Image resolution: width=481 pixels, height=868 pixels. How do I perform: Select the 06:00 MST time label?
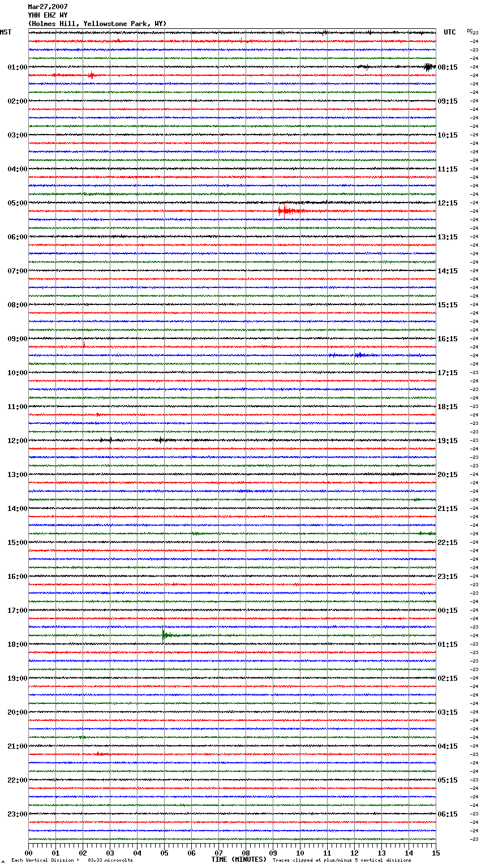click(18, 237)
